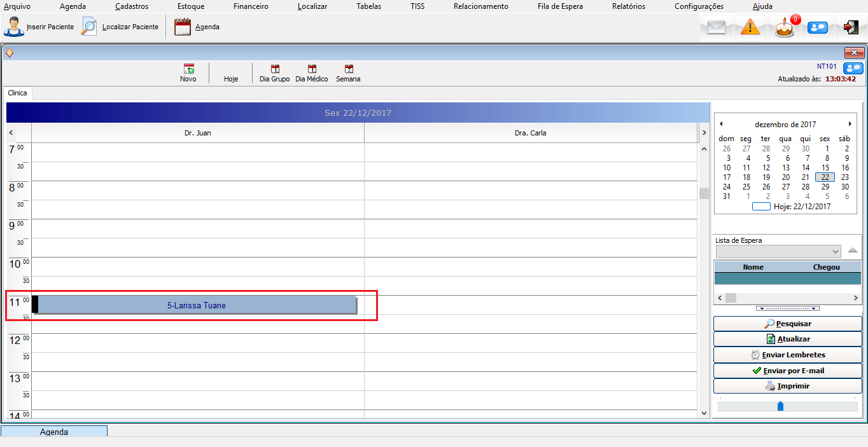Go to next month in calendar

tap(850, 124)
